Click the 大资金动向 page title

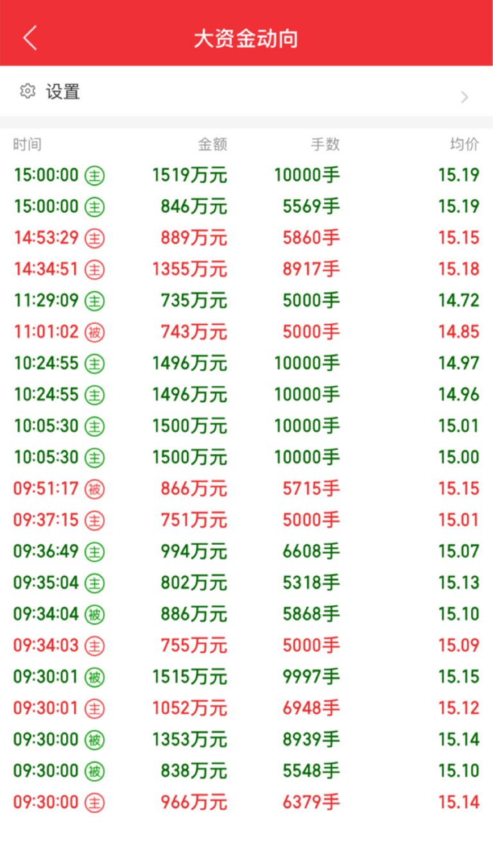pyautogui.click(x=246, y=39)
